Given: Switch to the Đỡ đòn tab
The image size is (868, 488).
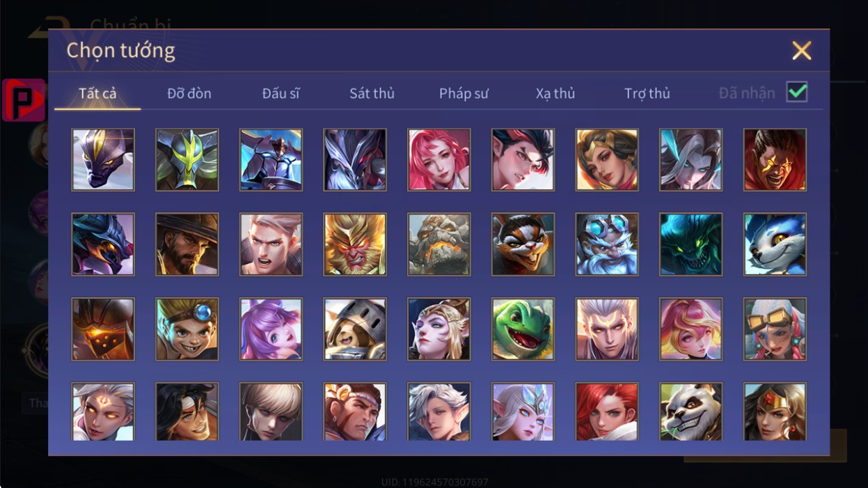Looking at the screenshot, I should (x=189, y=93).
